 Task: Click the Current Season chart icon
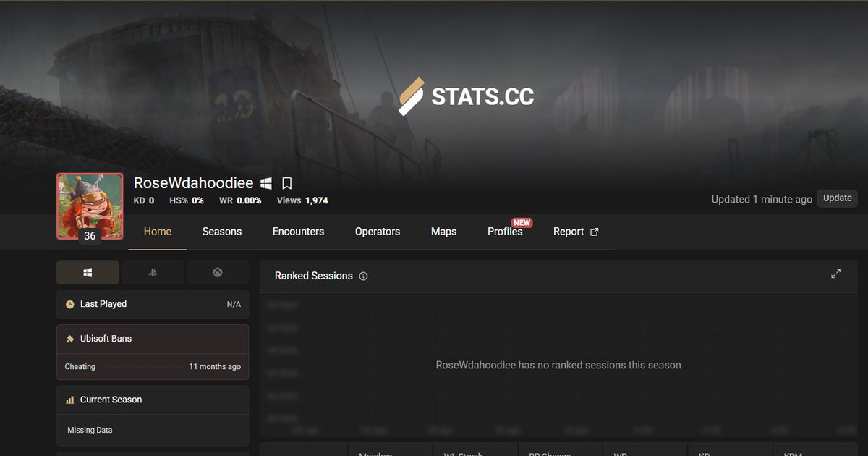point(70,400)
